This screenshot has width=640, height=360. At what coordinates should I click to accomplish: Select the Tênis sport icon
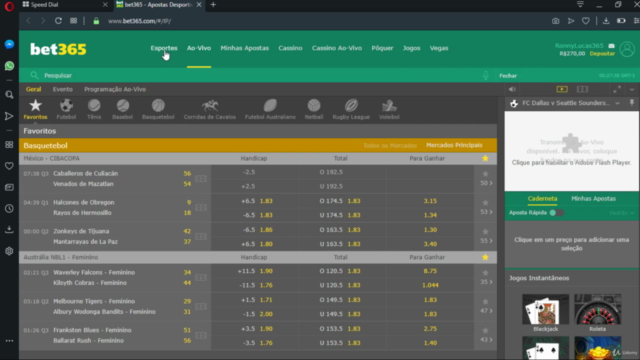(x=94, y=109)
